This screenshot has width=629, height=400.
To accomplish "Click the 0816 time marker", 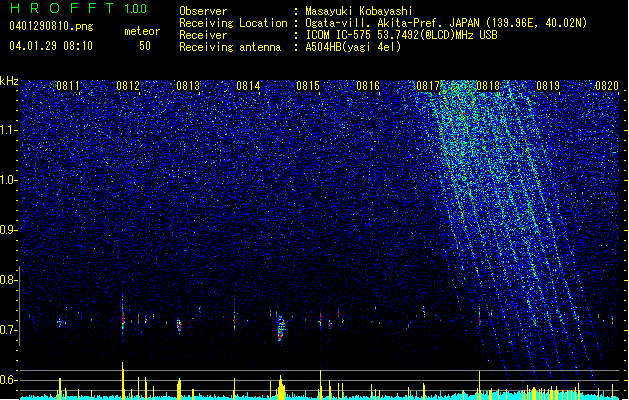I will click(x=368, y=86).
